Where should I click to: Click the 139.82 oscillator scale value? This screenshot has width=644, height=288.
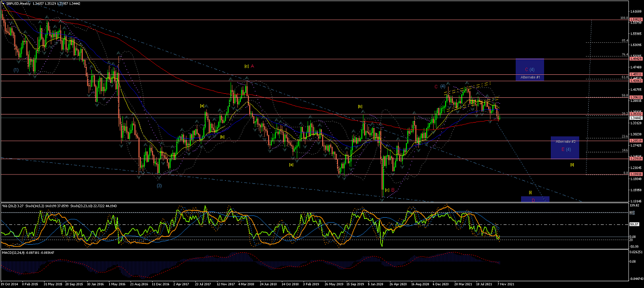635,205
